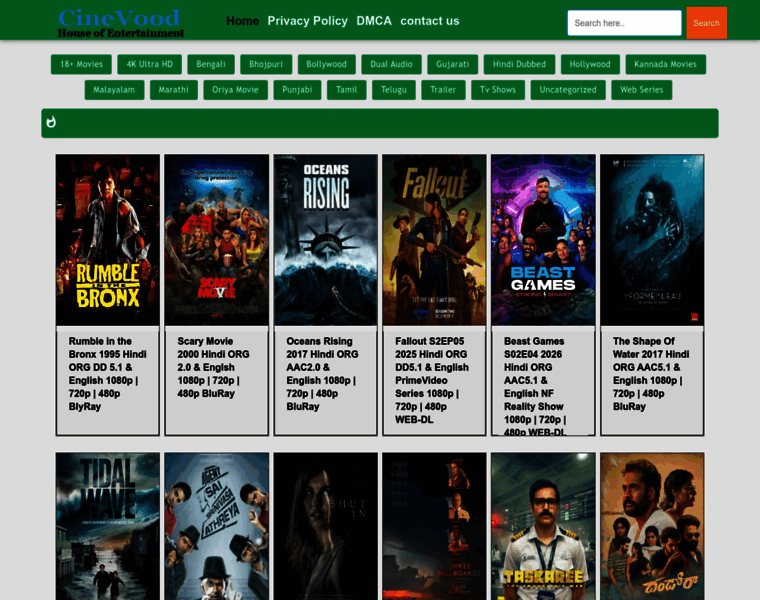Click Beast Games S02E04 2026 title link

coord(535,386)
